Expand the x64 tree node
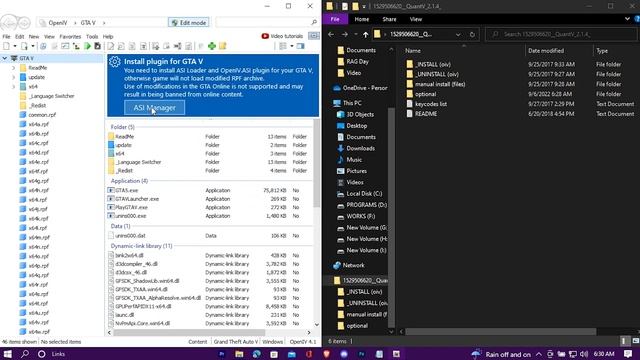 (13, 87)
